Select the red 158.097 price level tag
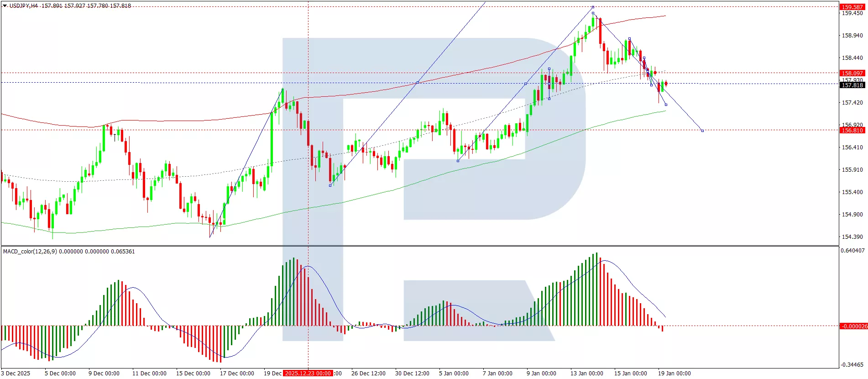868x379 pixels. pos(852,73)
